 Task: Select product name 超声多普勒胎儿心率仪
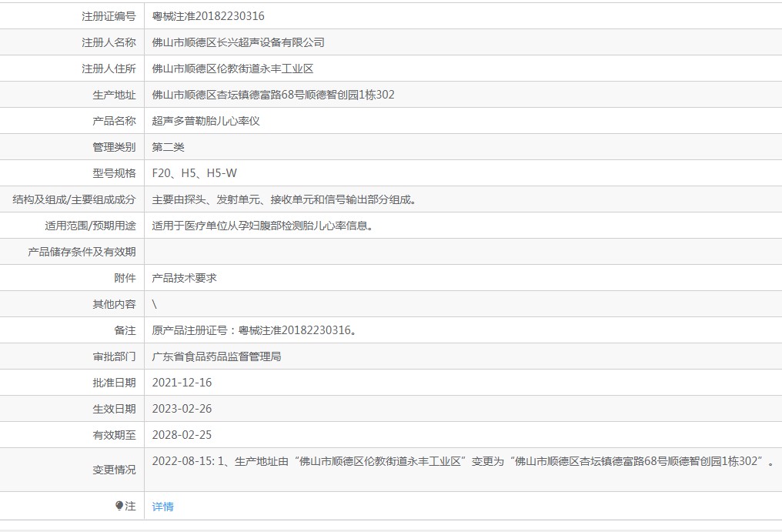(x=206, y=121)
